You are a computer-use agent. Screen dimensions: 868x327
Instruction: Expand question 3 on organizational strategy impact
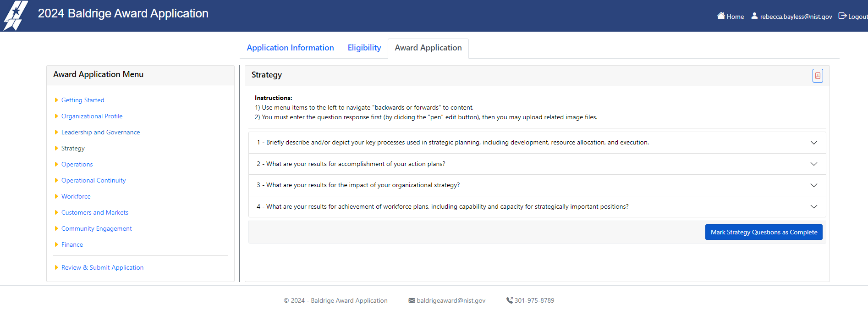pyautogui.click(x=813, y=185)
